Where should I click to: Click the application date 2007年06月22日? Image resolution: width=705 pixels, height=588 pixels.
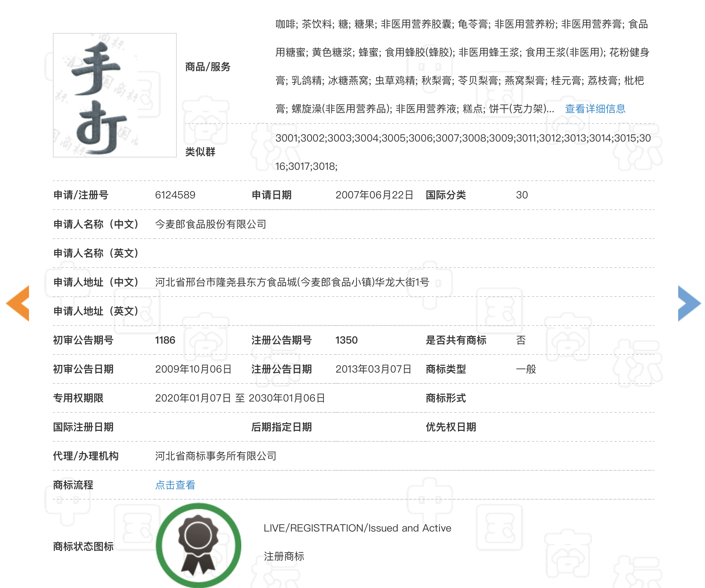374,195
